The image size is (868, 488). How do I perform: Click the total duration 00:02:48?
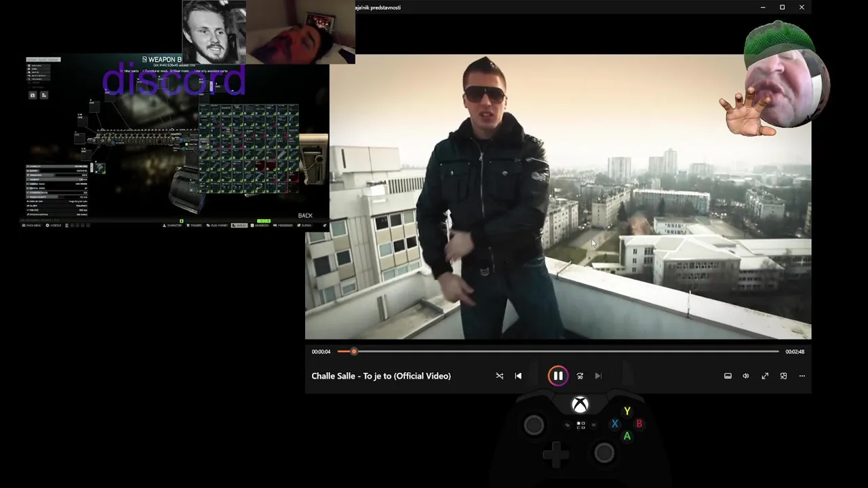pyautogui.click(x=795, y=352)
